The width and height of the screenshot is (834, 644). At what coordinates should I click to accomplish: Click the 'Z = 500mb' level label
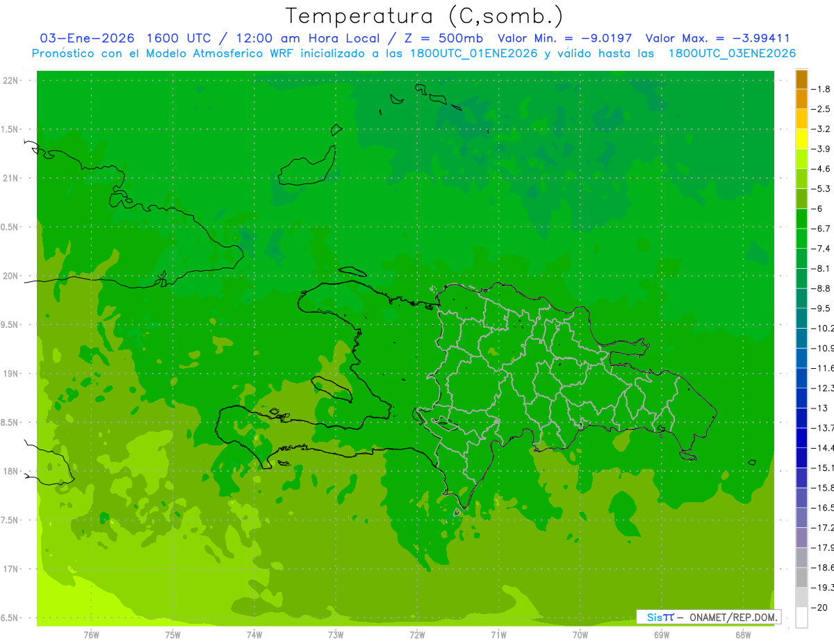point(443,38)
